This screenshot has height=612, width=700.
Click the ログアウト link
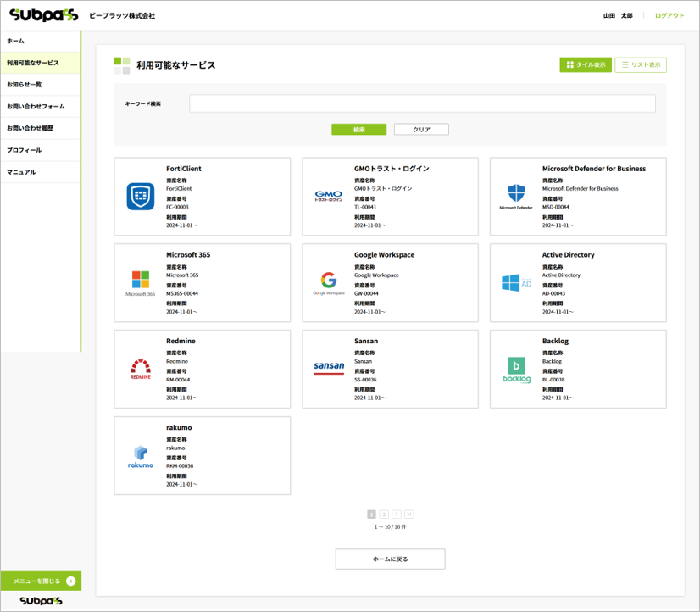click(x=669, y=15)
